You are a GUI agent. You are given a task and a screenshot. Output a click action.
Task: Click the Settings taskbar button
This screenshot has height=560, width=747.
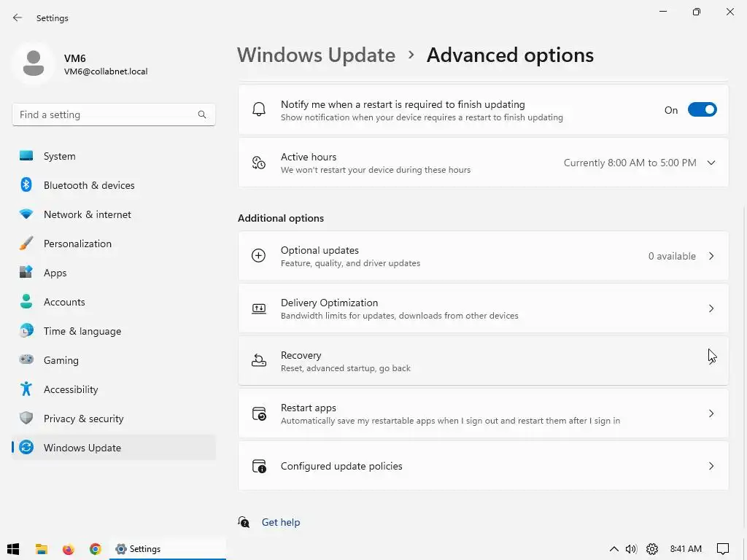[x=168, y=549]
